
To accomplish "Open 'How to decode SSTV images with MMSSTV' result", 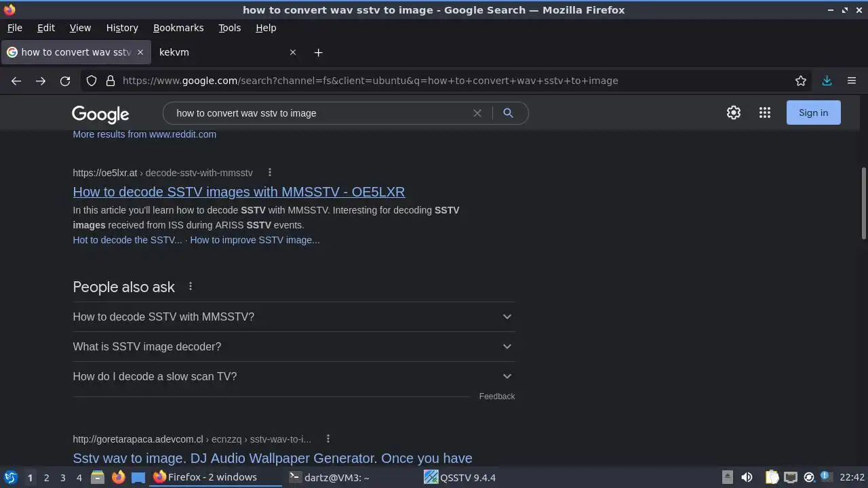I will 239,192.
